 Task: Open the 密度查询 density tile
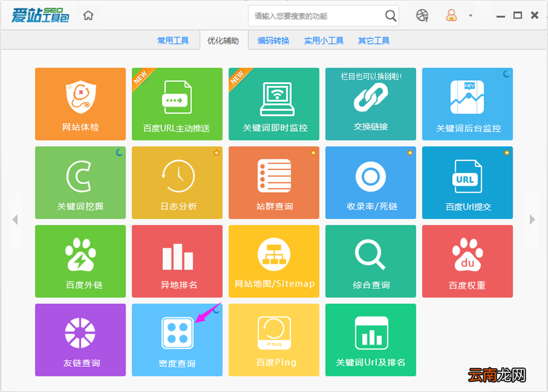(x=177, y=340)
